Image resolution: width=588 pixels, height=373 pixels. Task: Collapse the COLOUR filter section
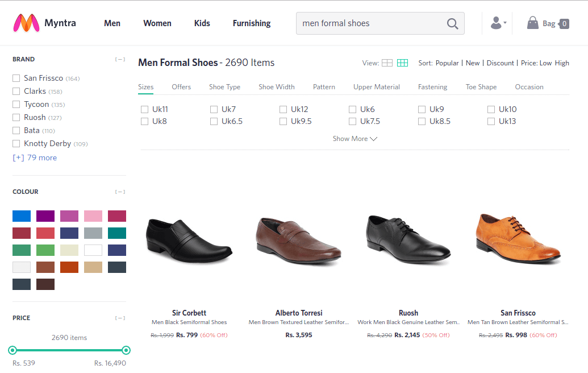[x=120, y=192]
